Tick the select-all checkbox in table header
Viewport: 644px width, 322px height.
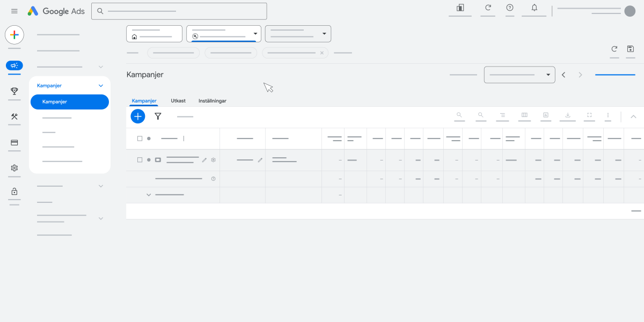coord(140,138)
